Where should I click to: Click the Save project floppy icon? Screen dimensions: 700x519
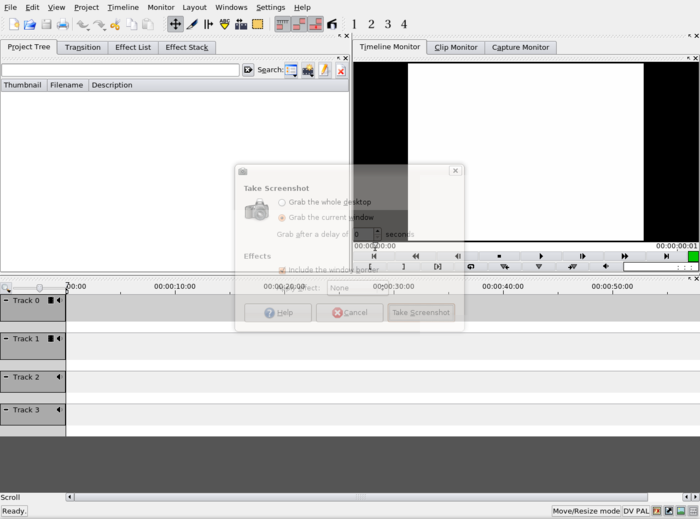46,24
